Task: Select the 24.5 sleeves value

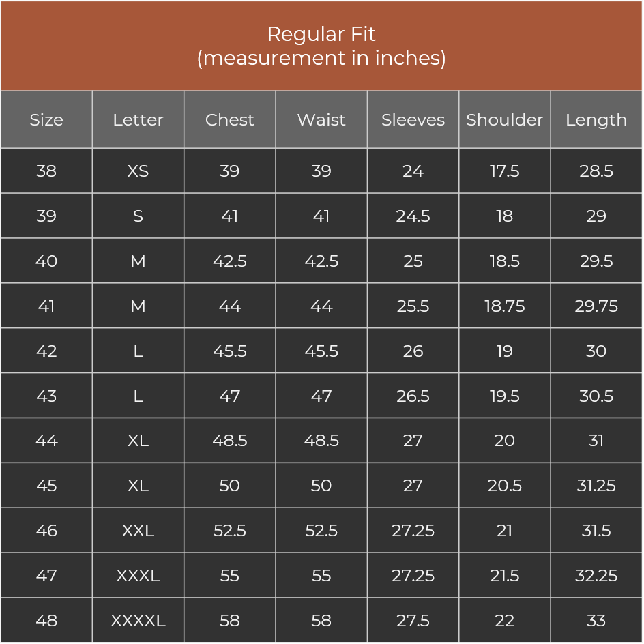Action: point(413,216)
